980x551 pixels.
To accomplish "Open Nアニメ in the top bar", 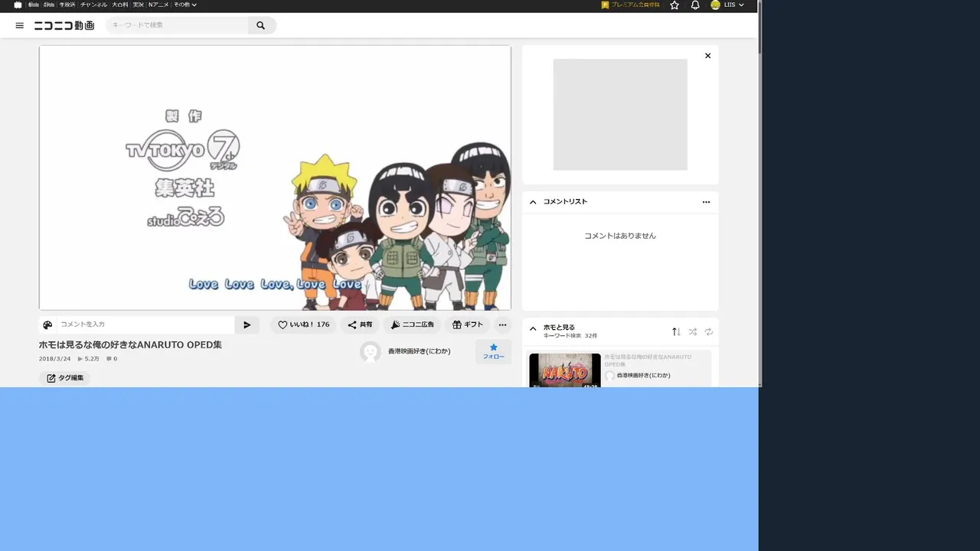I will coord(159,5).
